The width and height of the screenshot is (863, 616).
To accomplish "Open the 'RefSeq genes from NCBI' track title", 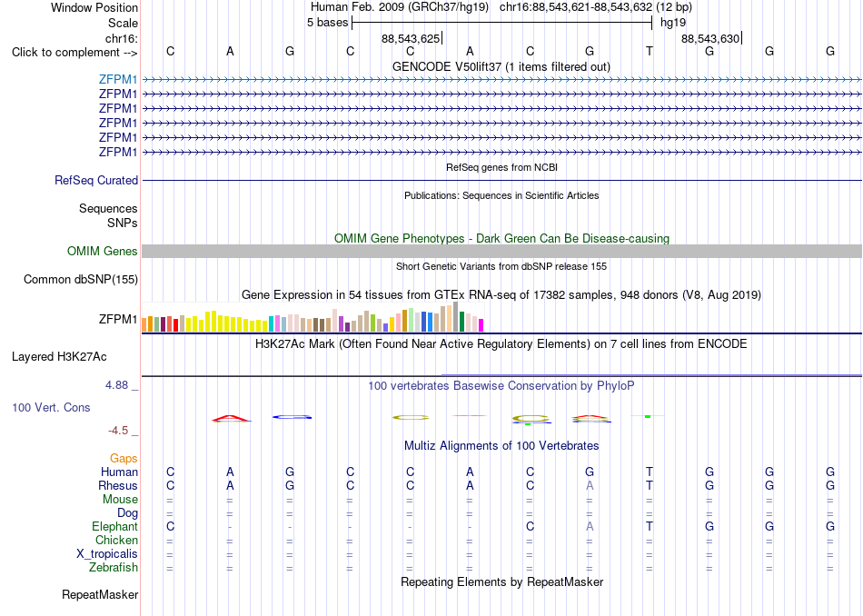I will [501, 167].
